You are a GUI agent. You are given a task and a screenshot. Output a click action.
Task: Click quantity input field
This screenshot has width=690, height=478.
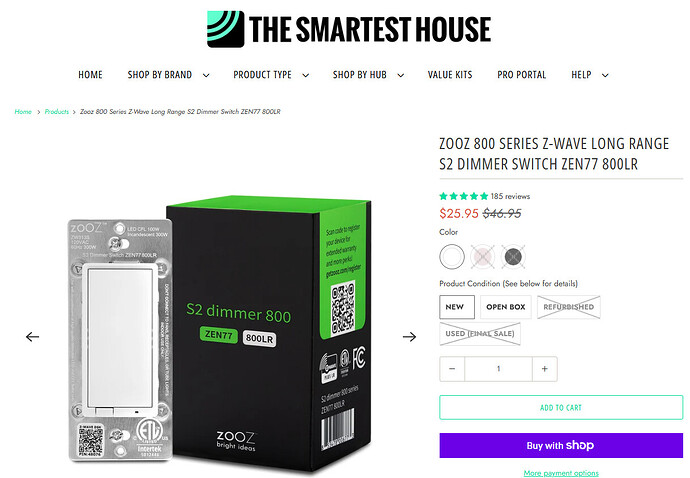tap(499, 369)
